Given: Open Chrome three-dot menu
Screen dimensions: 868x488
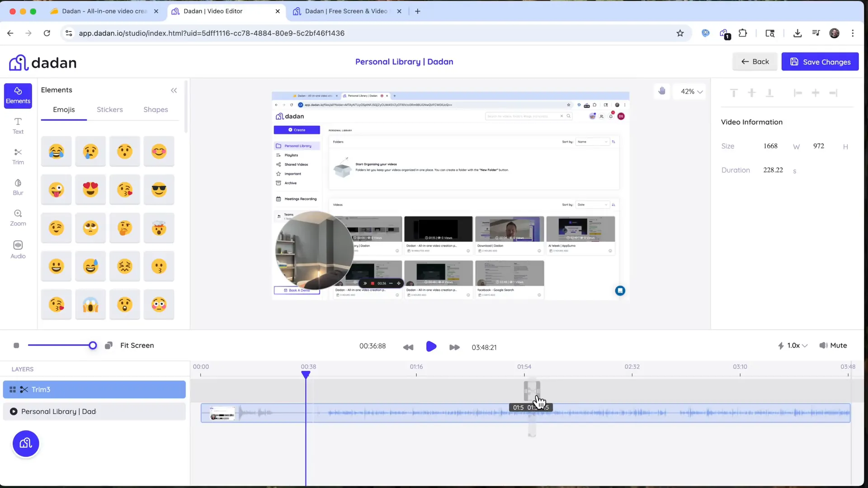Looking at the screenshot, I should point(853,33).
